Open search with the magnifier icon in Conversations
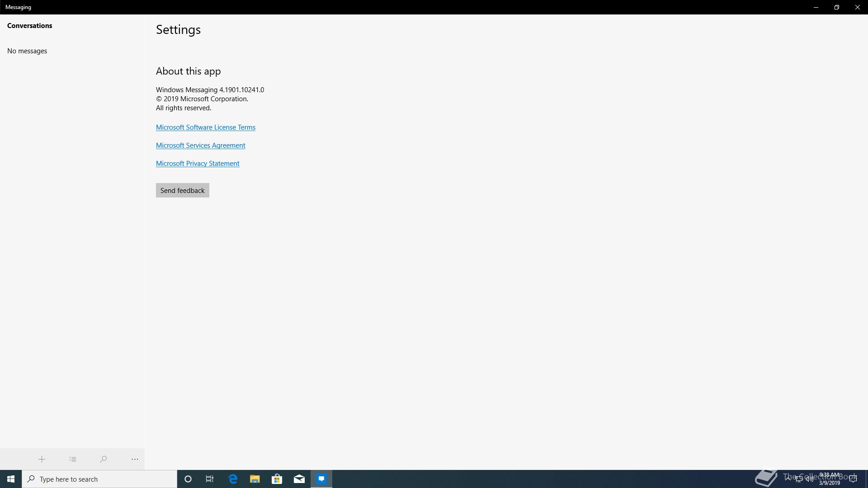The image size is (868, 488). [103, 459]
